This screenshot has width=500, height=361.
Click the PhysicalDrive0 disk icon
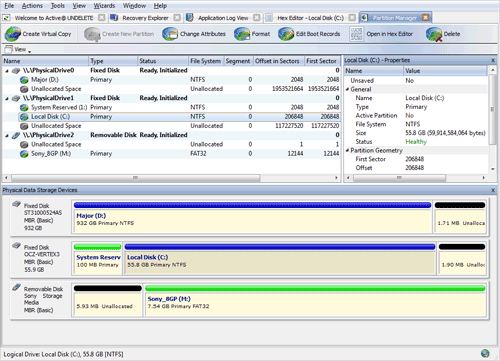tap(16, 71)
